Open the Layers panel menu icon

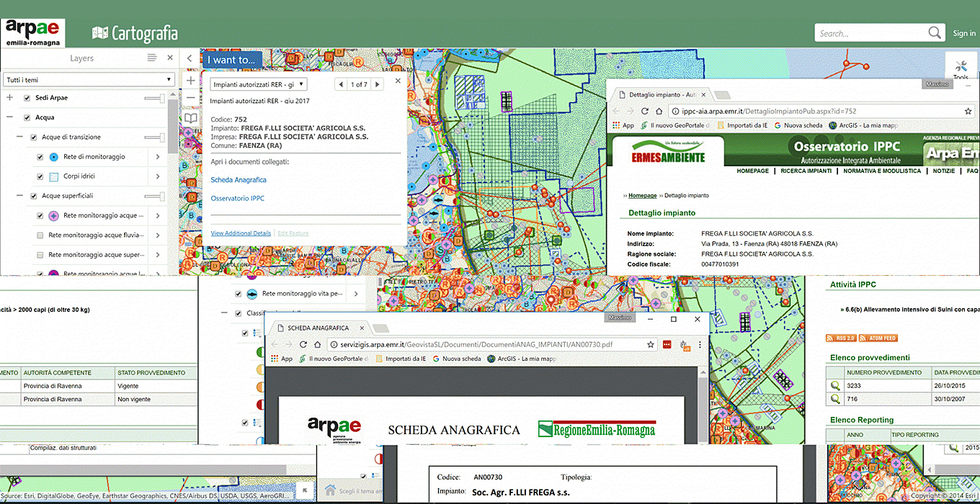(151, 58)
